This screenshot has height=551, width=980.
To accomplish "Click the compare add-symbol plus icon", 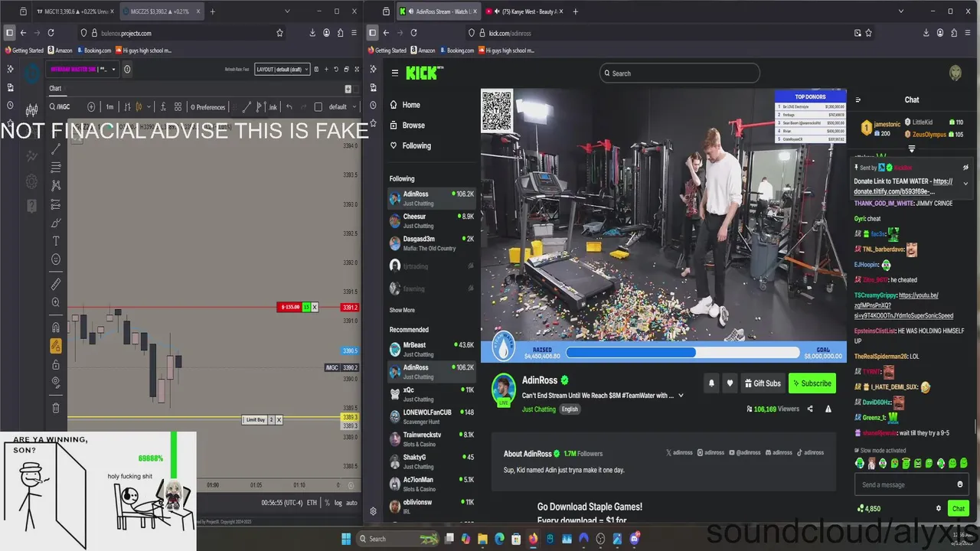I will (91, 107).
